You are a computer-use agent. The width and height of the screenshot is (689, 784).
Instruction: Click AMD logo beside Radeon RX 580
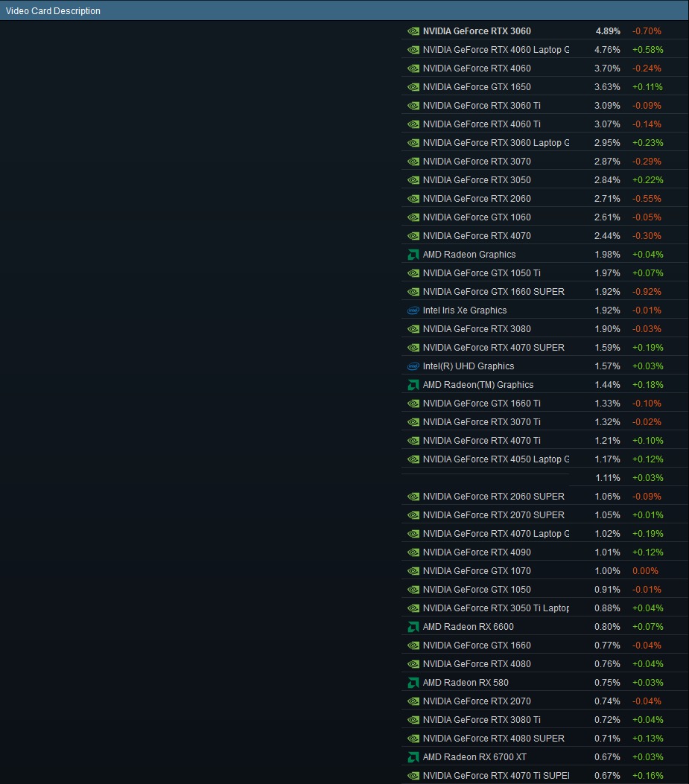(413, 683)
